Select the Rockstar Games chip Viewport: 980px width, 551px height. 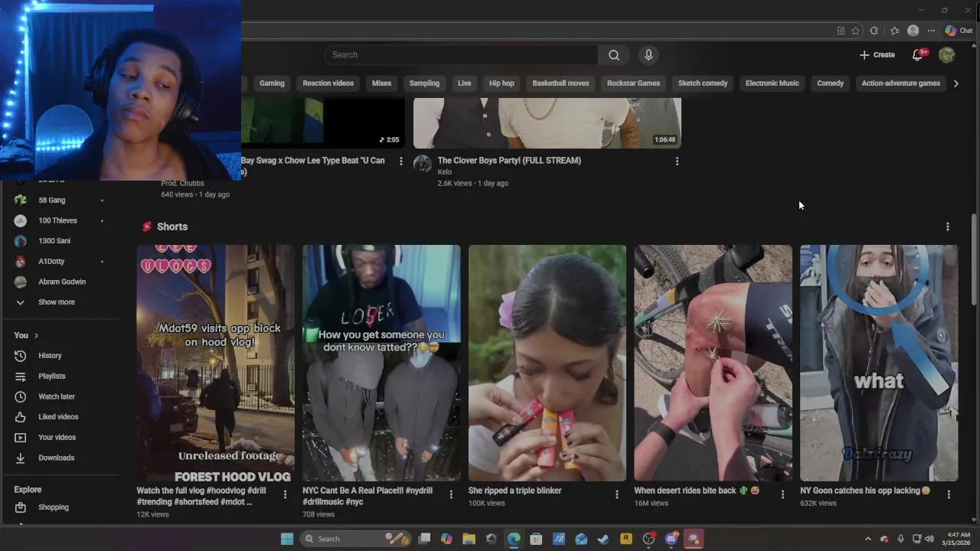(633, 83)
